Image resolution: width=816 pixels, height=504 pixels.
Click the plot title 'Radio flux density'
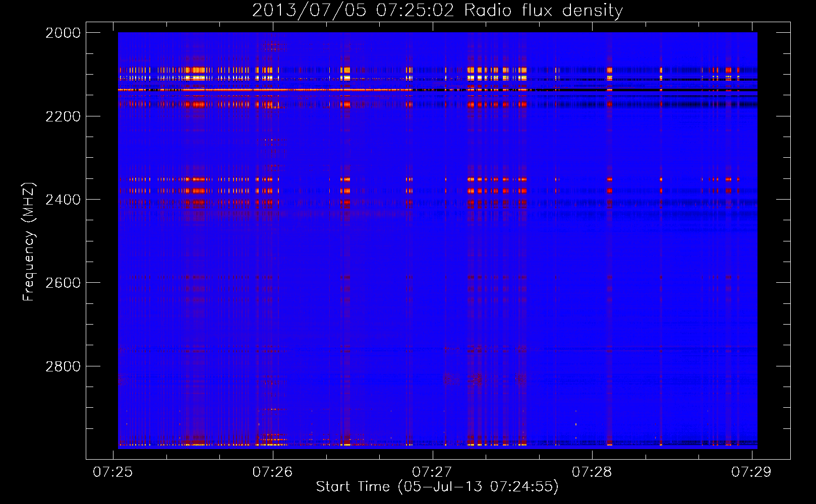(543, 11)
